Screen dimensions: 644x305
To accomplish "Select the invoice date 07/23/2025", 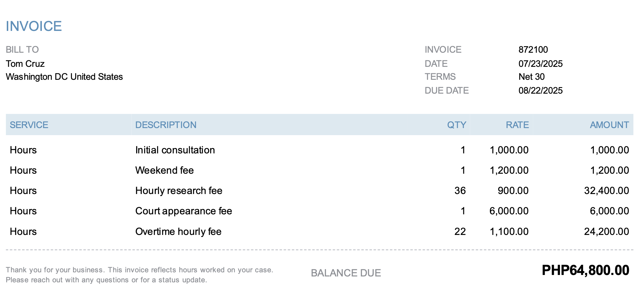I will point(540,64).
